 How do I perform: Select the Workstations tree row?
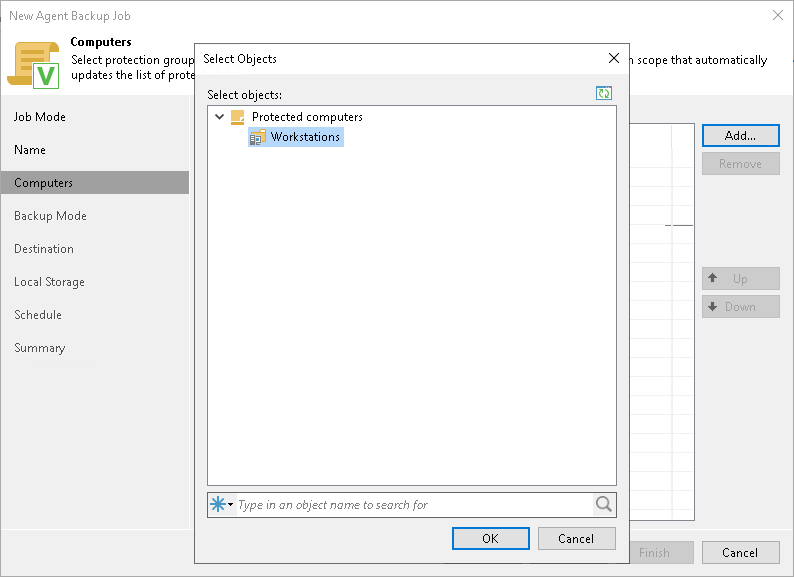296,137
